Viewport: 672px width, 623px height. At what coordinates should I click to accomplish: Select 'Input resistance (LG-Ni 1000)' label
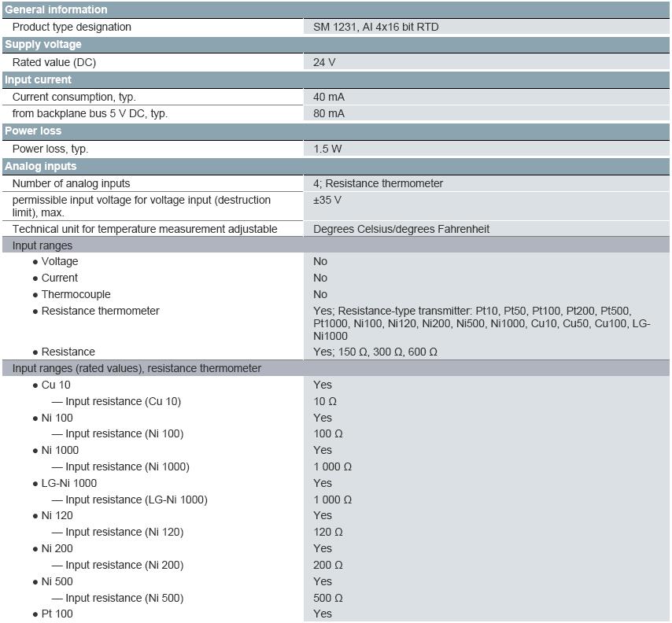pyautogui.click(x=130, y=500)
